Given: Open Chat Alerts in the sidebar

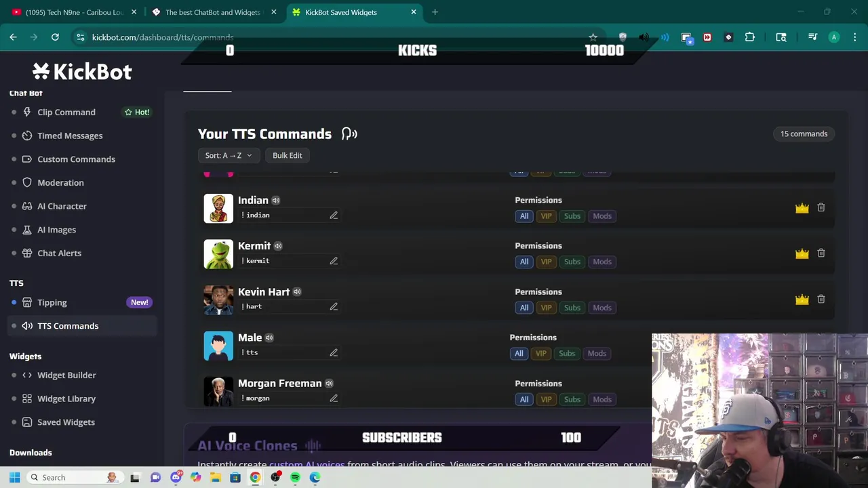Looking at the screenshot, I should (x=59, y=253).
